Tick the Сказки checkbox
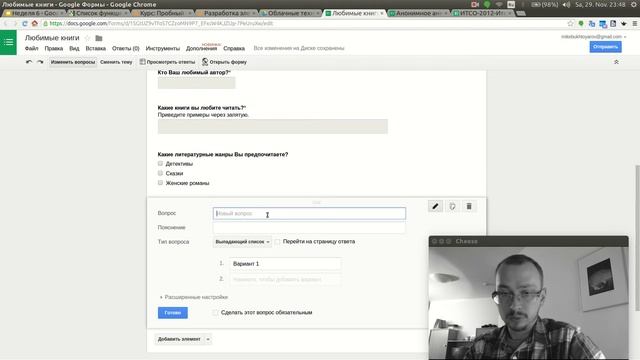The image size is (640, 360). [x=160, y=173]
